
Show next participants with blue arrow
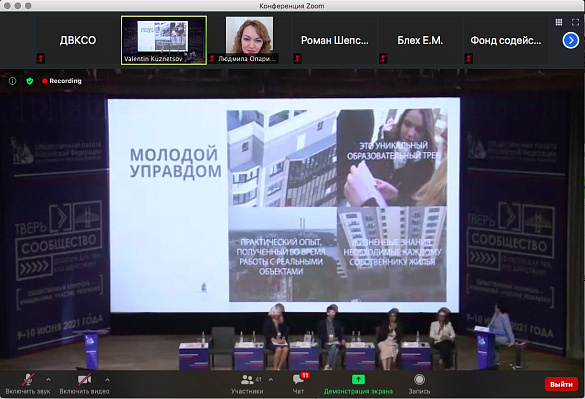(x=570, y=40)
